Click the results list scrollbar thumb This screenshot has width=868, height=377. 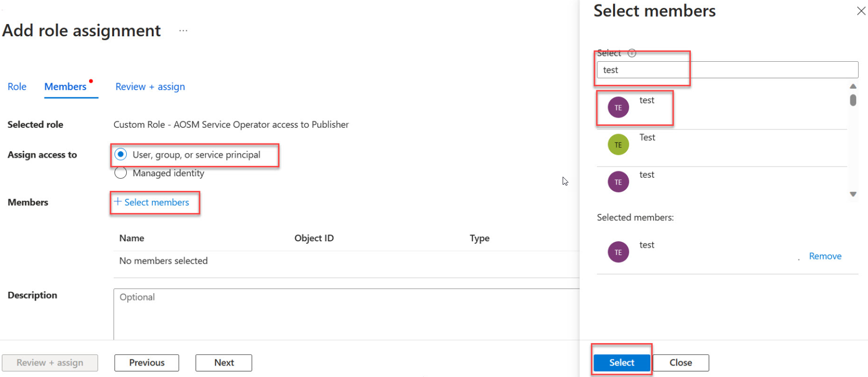point(852,100)
